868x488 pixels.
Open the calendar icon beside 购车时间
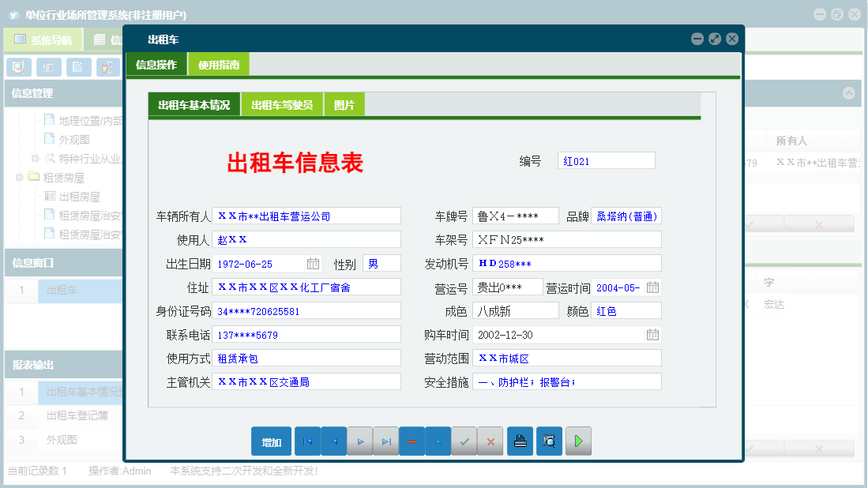[652, 334]
